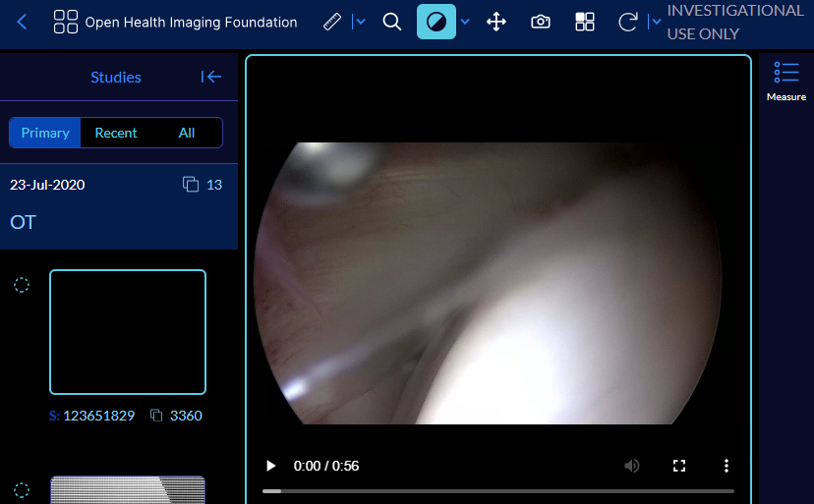Expand the measurement tools dropdown arrow
This screenshot has height=504, width=814.
pyautogui.click(x=360, y=22)
